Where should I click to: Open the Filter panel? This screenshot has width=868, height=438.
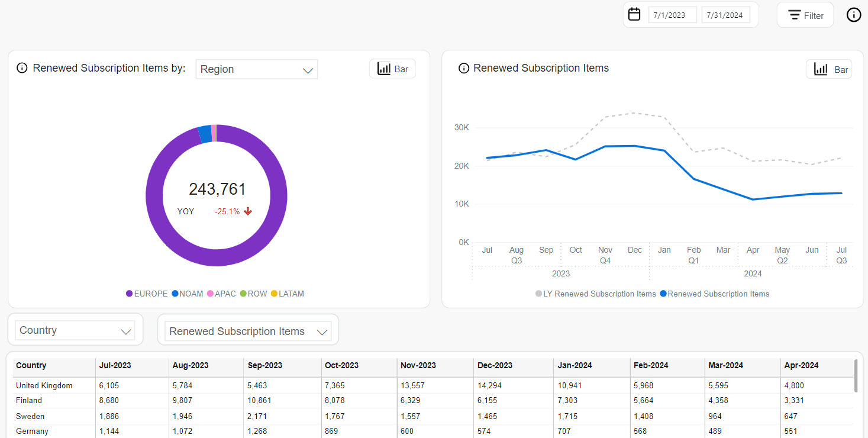pyautogui.click(x=805, y=15)
